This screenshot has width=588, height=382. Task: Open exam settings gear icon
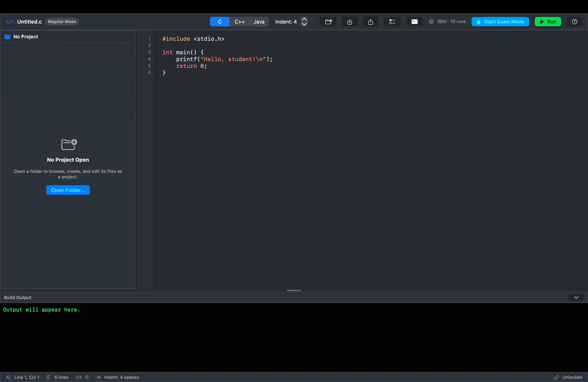(x=431, y=22)
